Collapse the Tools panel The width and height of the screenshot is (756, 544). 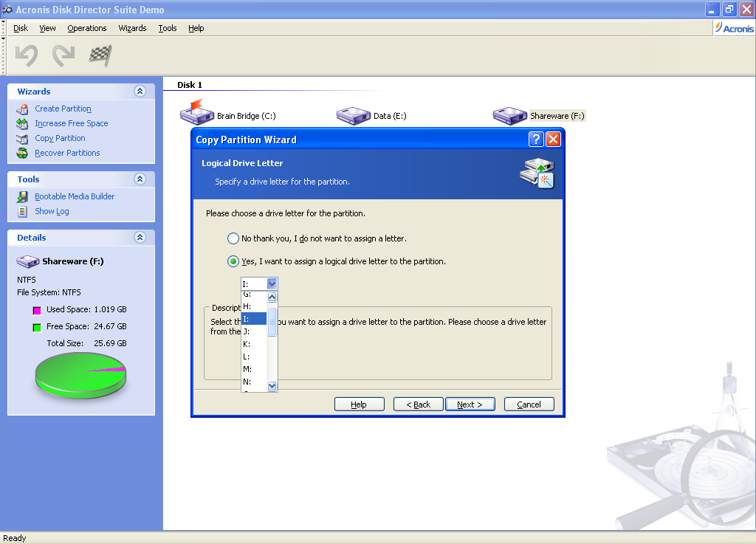point(140,179)
